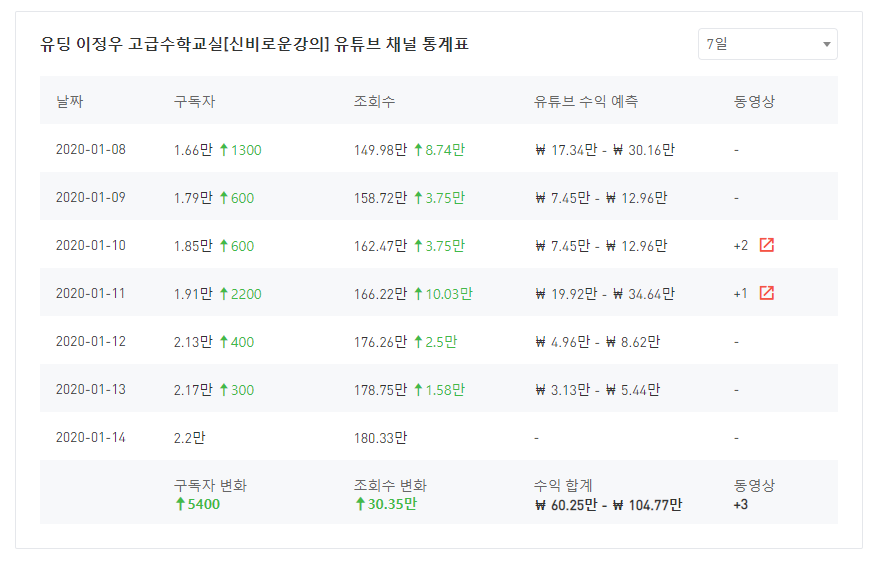Click revenue ₩ 19.92만 - ₩ 34.64만

pos(605,294)
